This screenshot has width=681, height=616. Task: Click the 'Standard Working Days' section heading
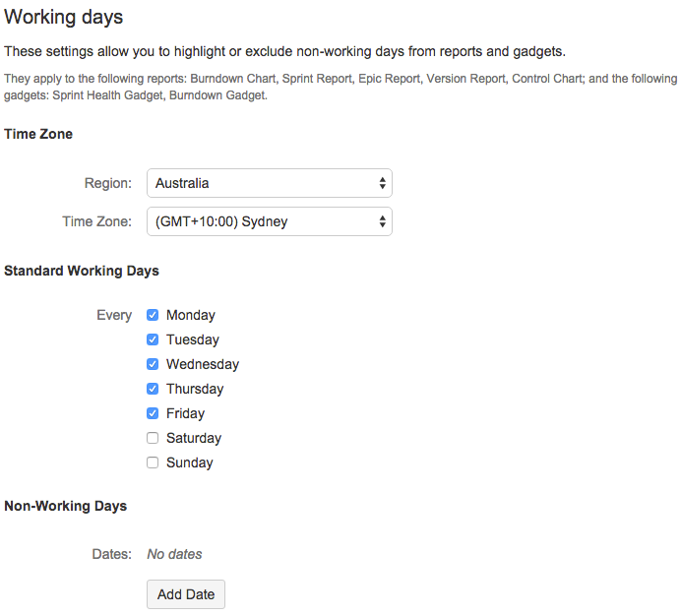coord(82,271)
